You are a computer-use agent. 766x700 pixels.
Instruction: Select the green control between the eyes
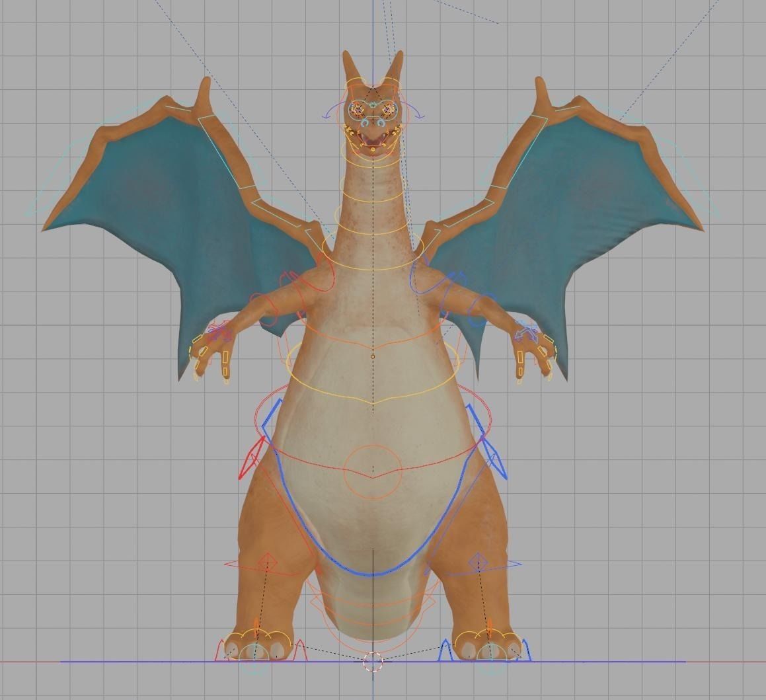tap(373, 104)
